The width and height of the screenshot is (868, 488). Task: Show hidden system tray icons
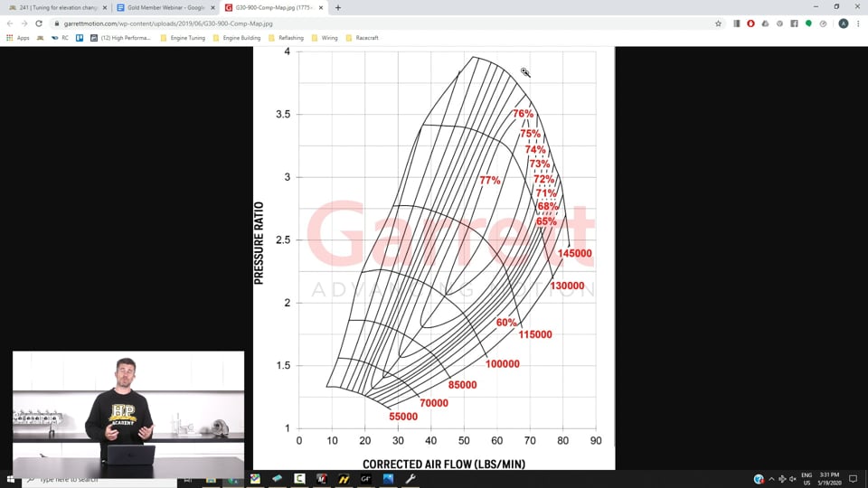(x=771, y=479)
